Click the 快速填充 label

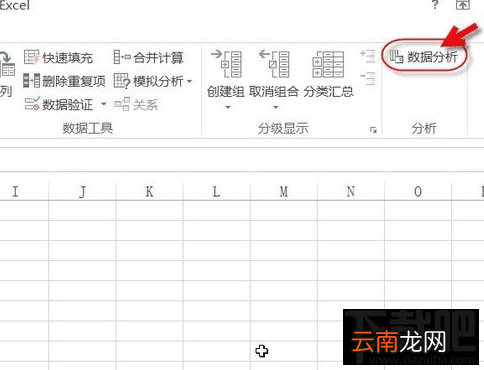click(x=68, y=58)
